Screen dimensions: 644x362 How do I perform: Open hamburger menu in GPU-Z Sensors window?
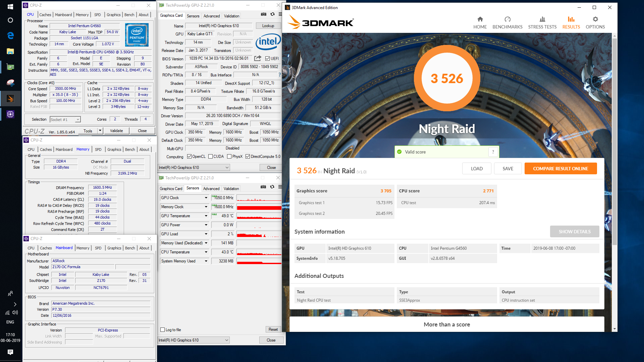(280, 187)
